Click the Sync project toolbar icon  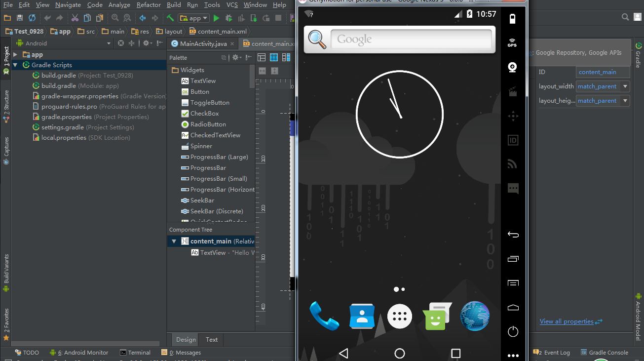coord(32,18)
